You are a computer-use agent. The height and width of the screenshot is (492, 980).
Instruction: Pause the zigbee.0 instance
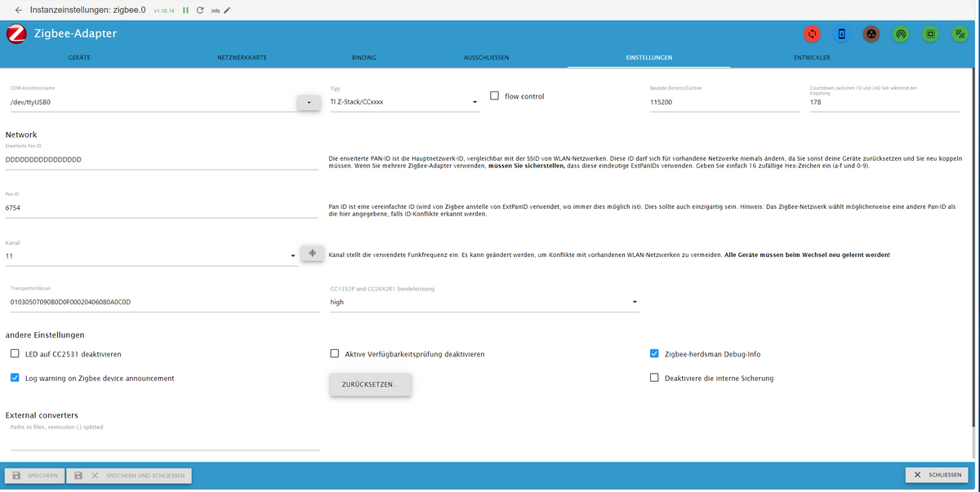click(x=185, y=11)
